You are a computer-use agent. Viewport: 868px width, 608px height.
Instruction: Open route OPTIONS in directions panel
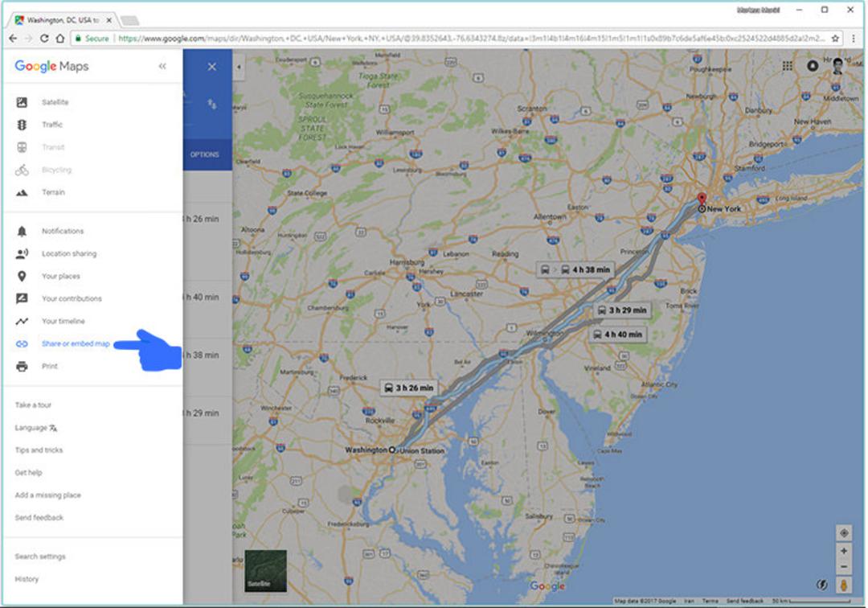(204, 154)
